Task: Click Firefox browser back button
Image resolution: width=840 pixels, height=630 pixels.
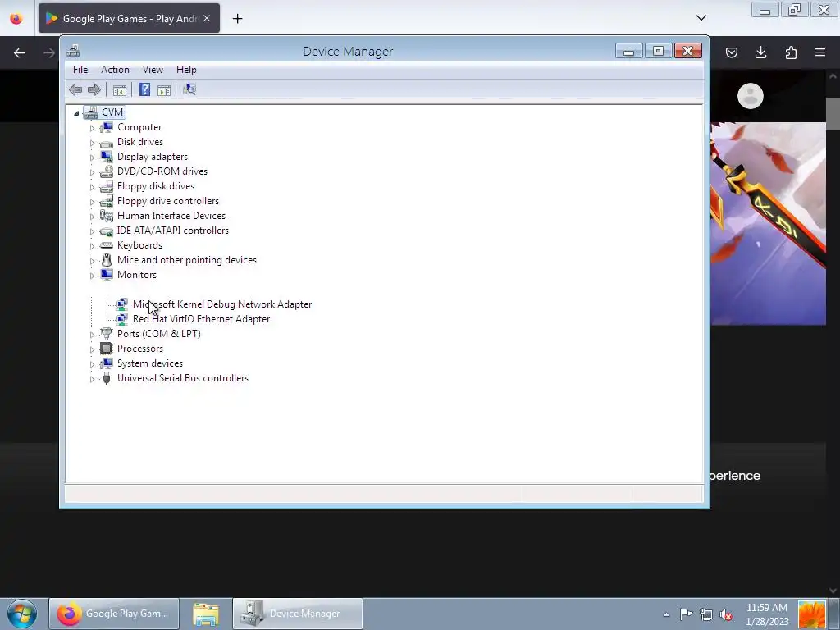Action: pos(20,52)
